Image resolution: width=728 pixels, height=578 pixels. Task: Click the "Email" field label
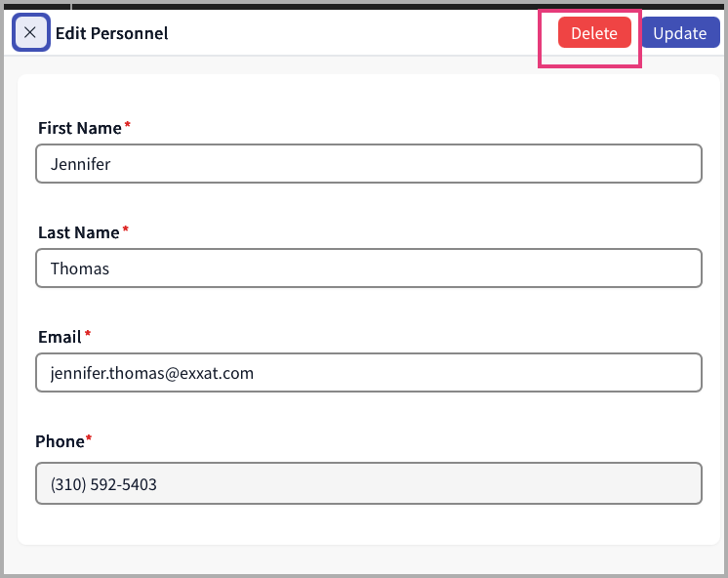[60, 337]
